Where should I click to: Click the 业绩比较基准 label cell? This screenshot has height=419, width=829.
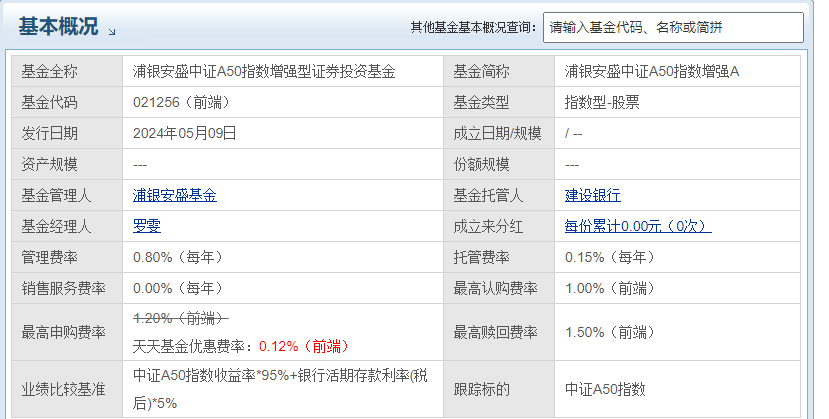[x=67, y=390]
